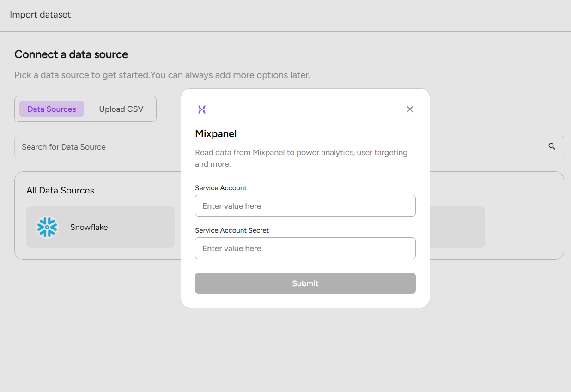Click the Pick a data source subtitle

click(162, 75)
